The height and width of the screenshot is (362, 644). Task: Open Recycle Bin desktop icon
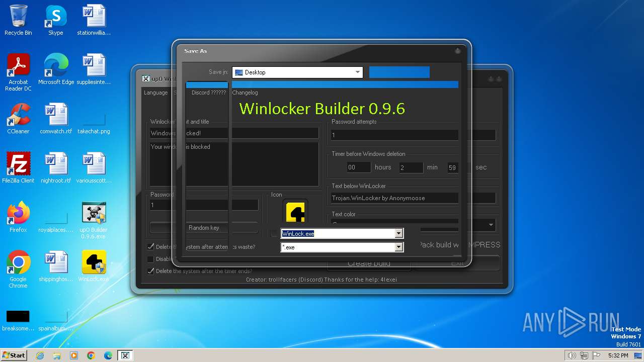(x=18, y=21)
